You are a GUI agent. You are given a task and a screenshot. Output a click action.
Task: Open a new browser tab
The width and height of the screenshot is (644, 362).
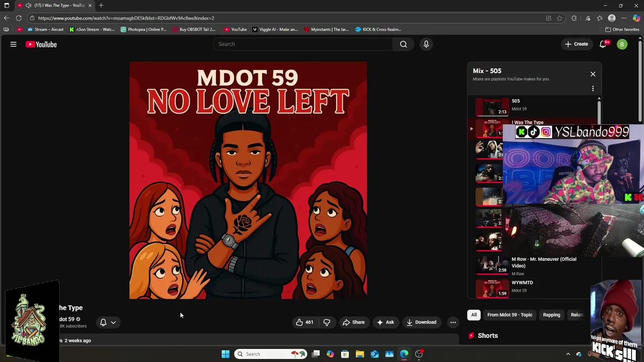coord(101,5)
